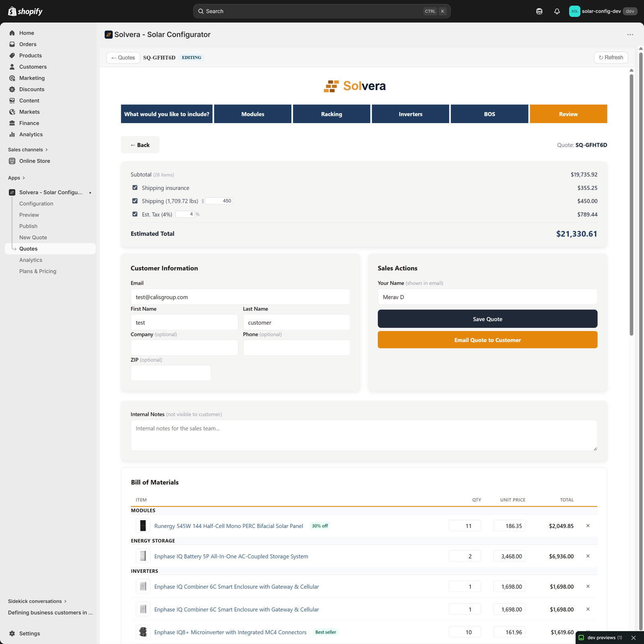Click the Shopify search bar
644x644 pixels.
point(322,11)
